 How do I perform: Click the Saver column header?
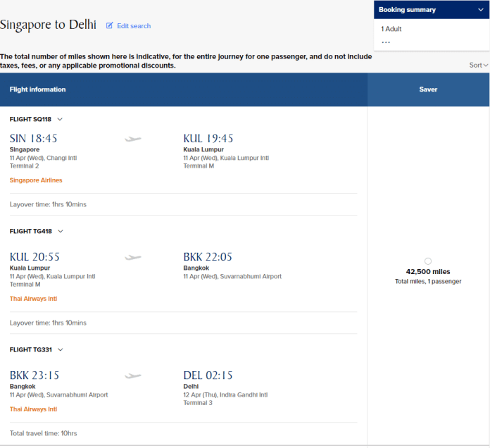click(428, 89)
